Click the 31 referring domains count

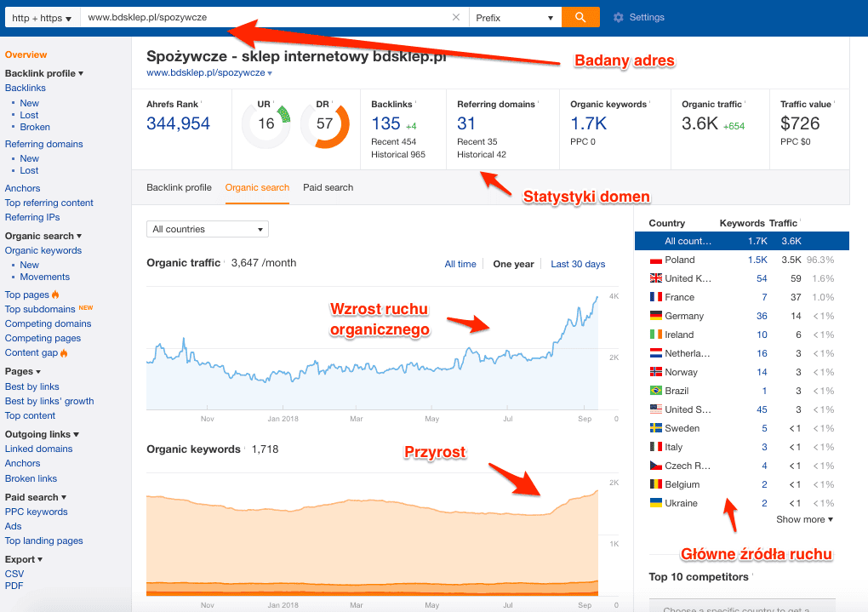(466, 123)
